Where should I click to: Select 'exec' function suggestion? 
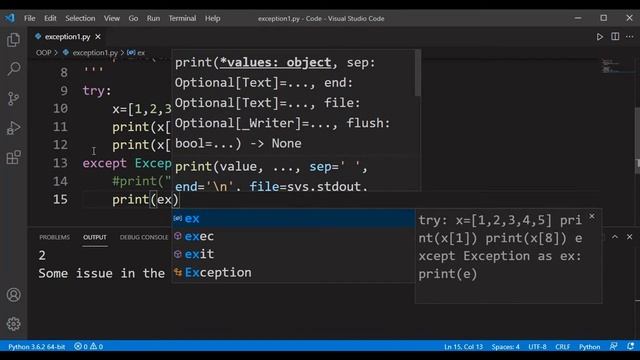click(x=293, y=236)
